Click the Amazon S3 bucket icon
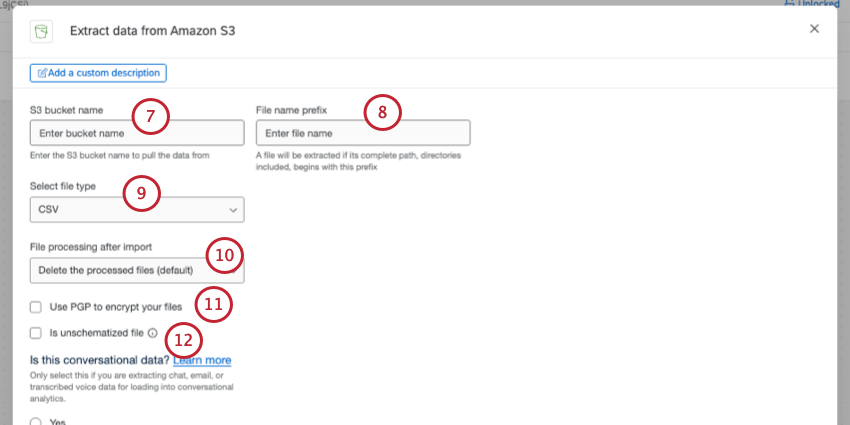Image resolution: width=850 pixels, height=425 pixels. (x=41, y=31)
